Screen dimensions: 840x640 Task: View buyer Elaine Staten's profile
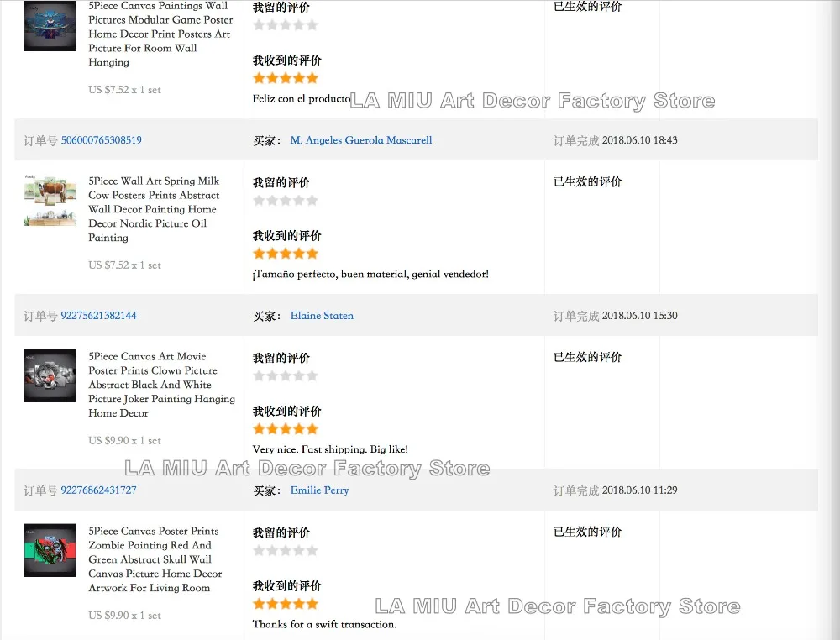[322, 316]
